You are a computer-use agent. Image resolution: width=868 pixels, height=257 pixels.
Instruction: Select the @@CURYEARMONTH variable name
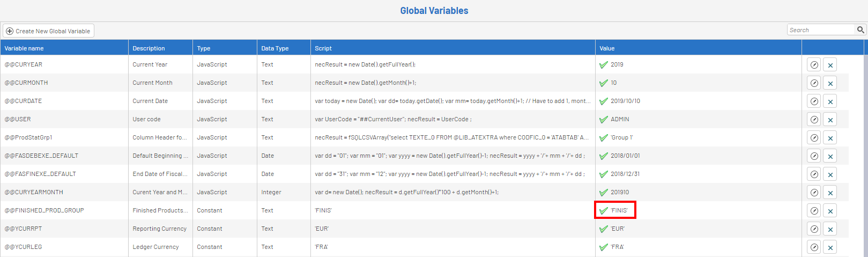34,192
